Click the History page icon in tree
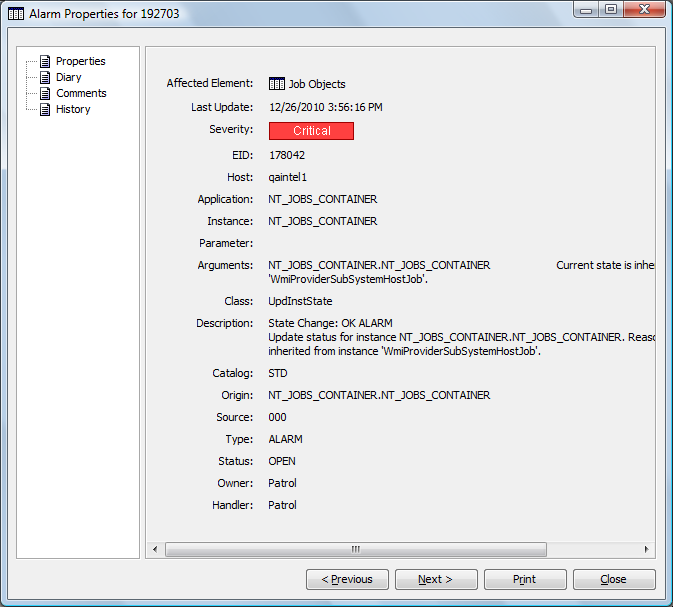 point(45,109)
